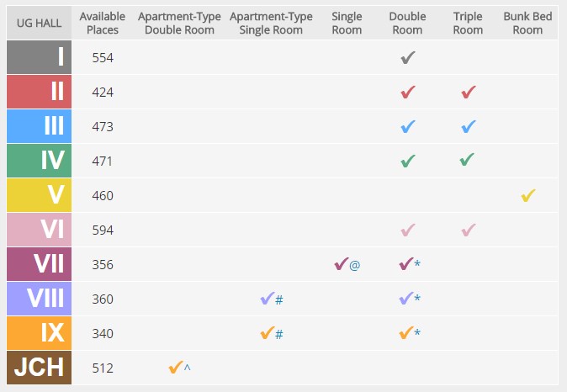
Task: Click the 512 places value for JCH
Action: tap(103, 368)
